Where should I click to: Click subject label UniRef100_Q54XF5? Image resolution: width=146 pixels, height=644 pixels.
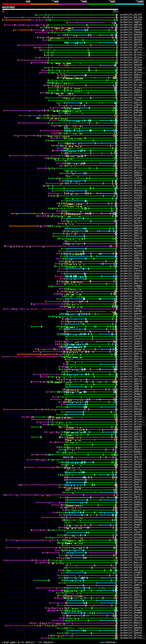coord(131,42)
